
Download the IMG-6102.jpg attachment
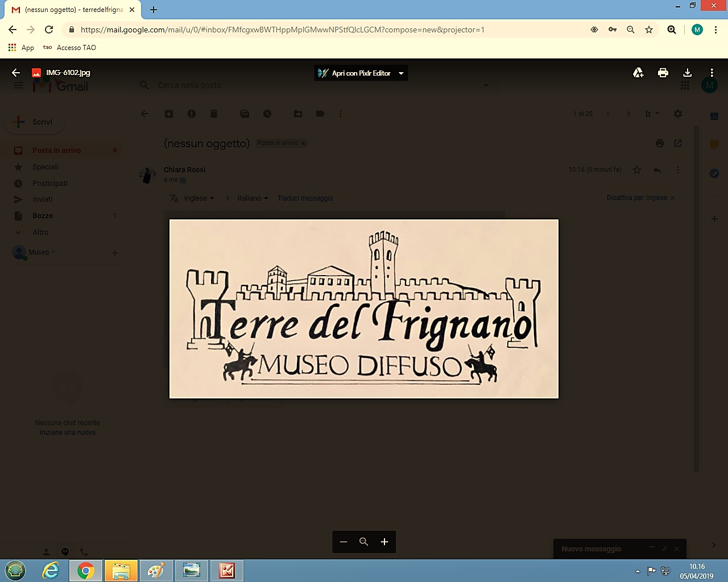click(x=687, y=73)
